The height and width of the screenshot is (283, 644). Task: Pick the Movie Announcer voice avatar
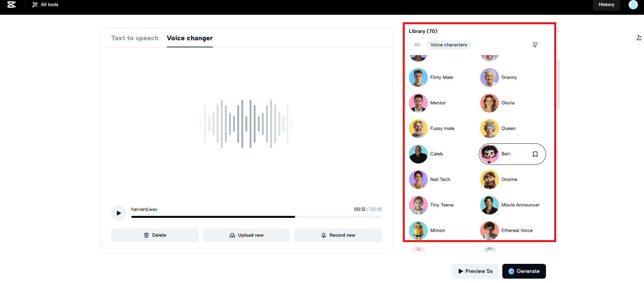click(490, 205)
